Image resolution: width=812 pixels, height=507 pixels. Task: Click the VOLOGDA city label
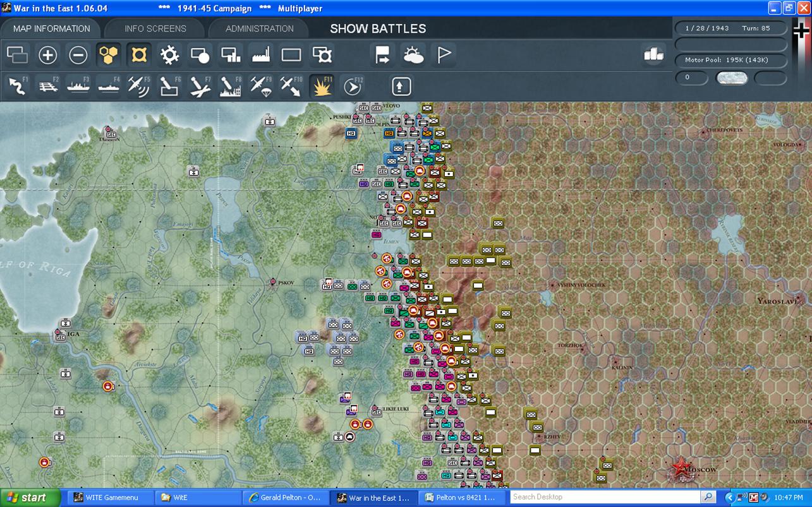pos(787,145)
